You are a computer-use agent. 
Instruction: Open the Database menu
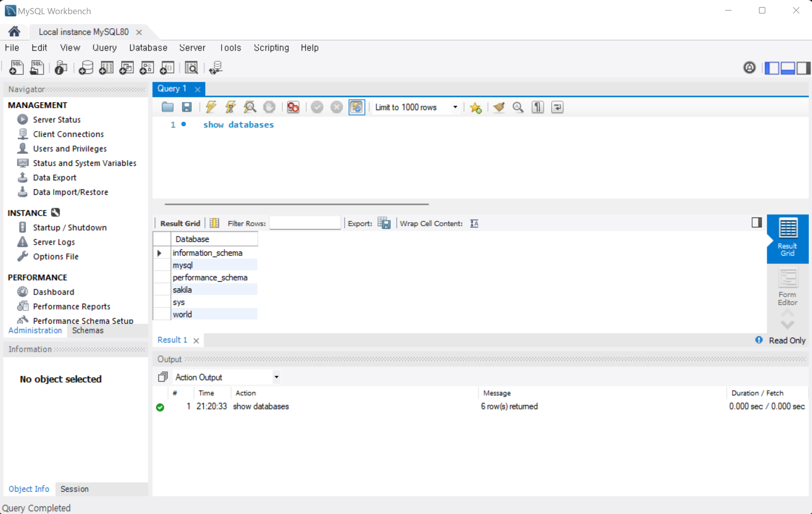point(148,48)
